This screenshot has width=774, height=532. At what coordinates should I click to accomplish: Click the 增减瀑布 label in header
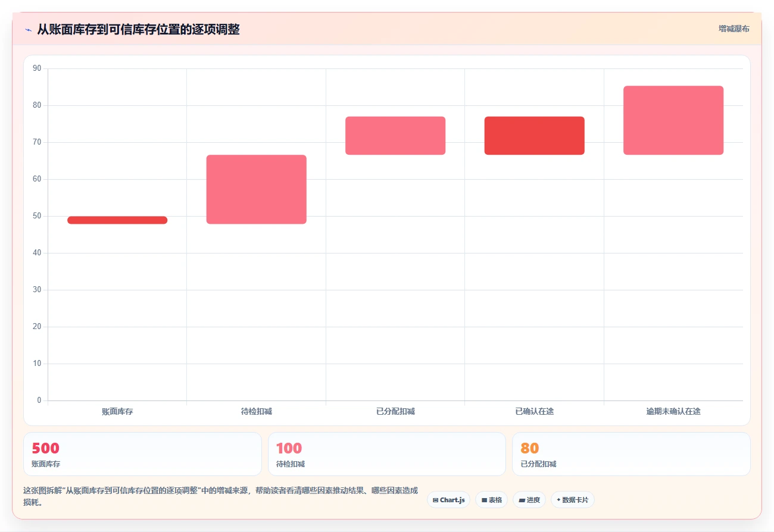(734, 29)
